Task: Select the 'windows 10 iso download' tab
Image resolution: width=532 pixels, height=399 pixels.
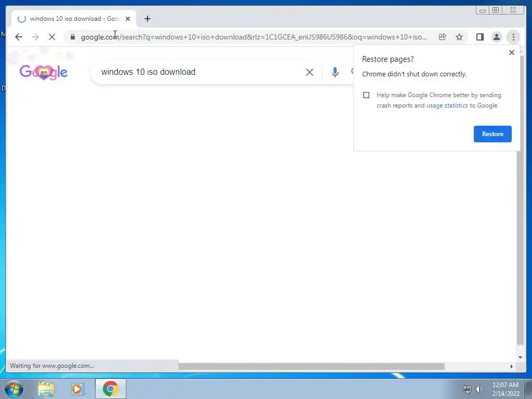Action: click(74, 19)
